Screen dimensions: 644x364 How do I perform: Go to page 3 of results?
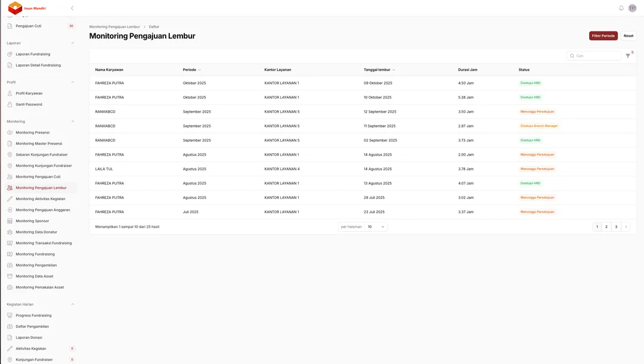(615, 226)
